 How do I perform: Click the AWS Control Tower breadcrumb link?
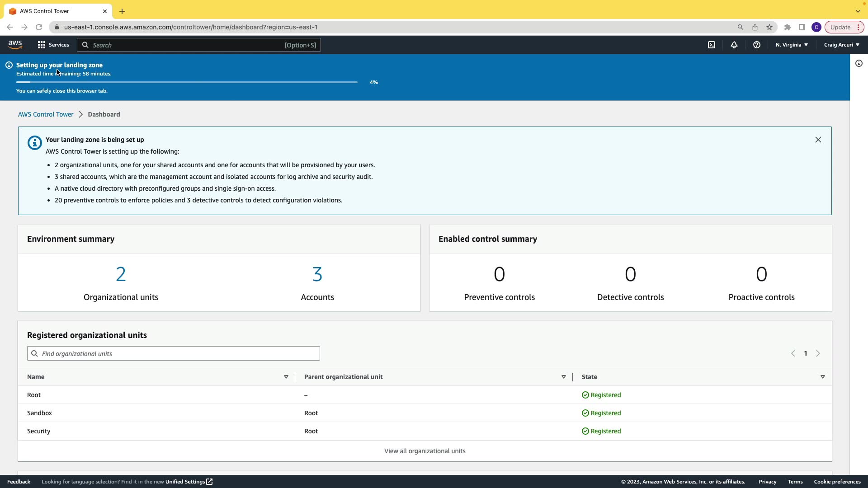(46, 114)
